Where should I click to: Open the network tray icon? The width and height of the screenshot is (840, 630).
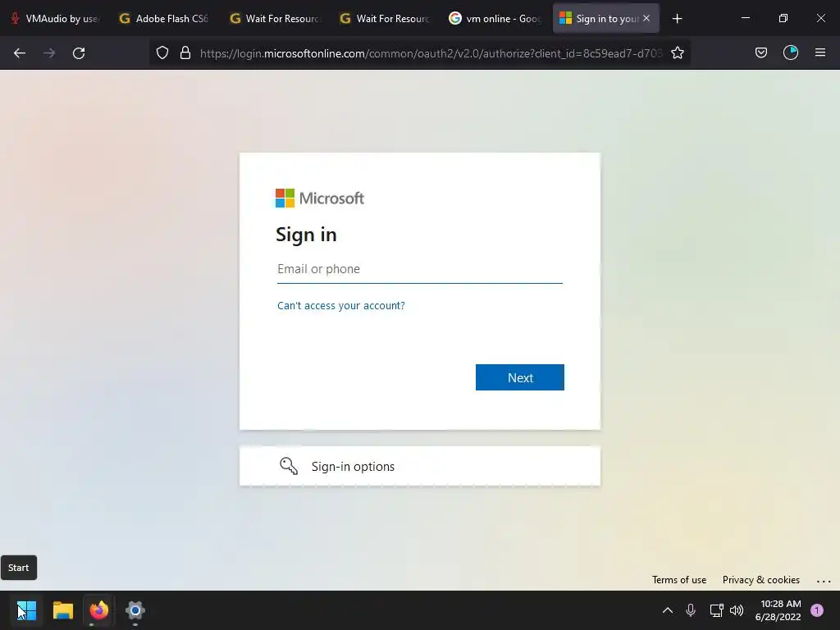tap(716, 610)
